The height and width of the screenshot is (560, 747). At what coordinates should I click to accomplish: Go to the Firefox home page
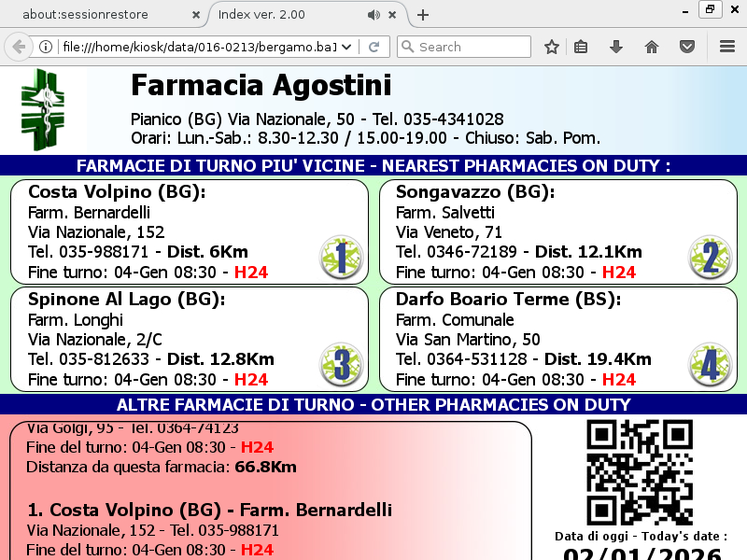tap(652, 47)
